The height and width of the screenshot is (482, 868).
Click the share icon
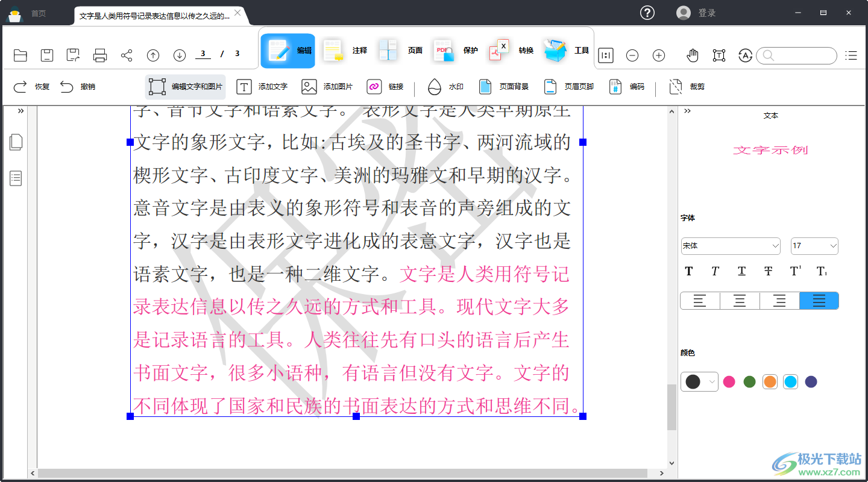[x=127, y=55]
